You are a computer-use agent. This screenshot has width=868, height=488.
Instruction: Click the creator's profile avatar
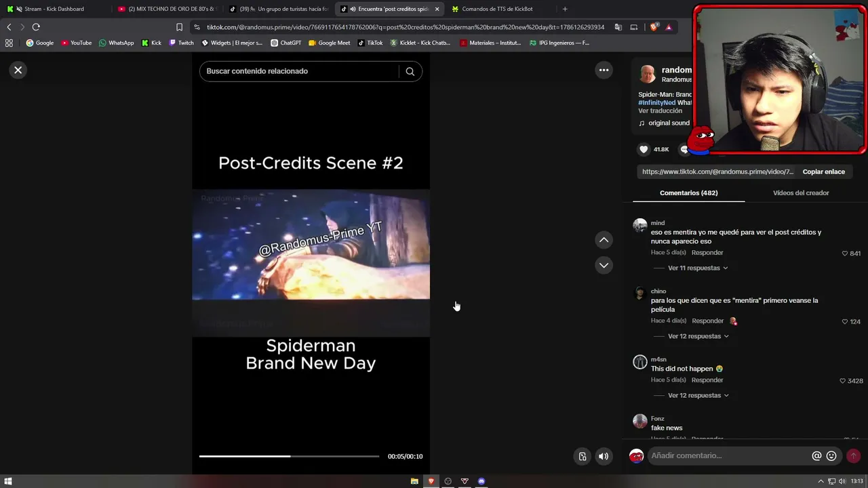click(x=648, y=74)
